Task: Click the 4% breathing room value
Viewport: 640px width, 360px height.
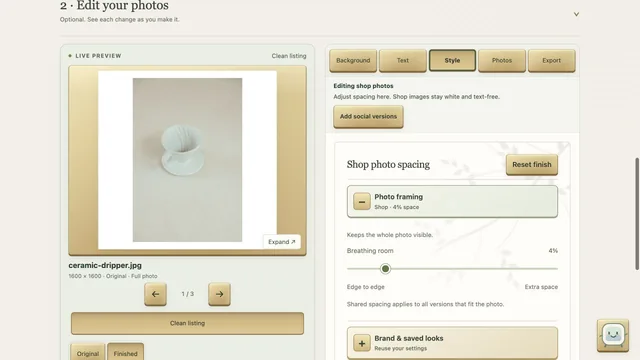Action: [x=553, y=251]
